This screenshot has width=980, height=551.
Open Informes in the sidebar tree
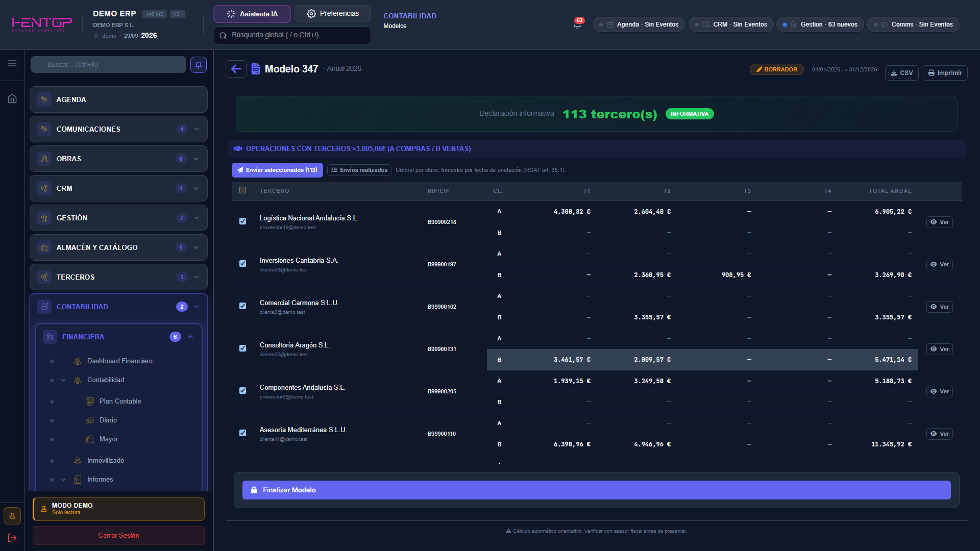click(100, 480)
